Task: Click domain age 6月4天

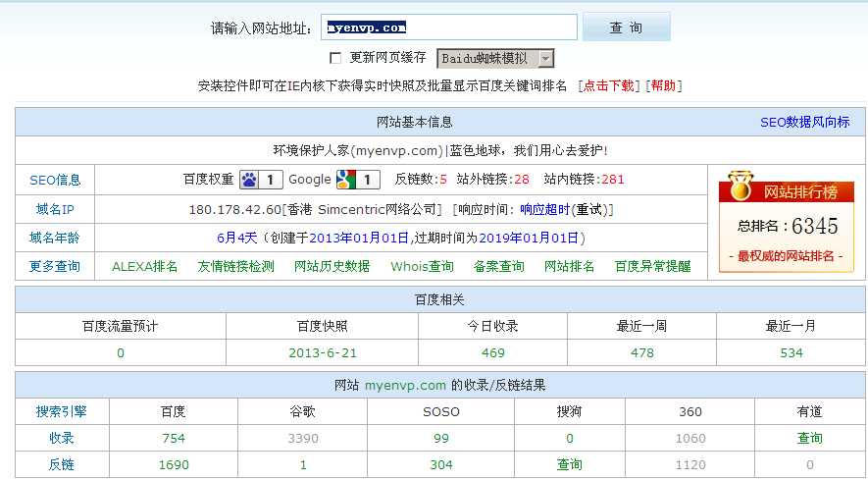Action: 237,238
